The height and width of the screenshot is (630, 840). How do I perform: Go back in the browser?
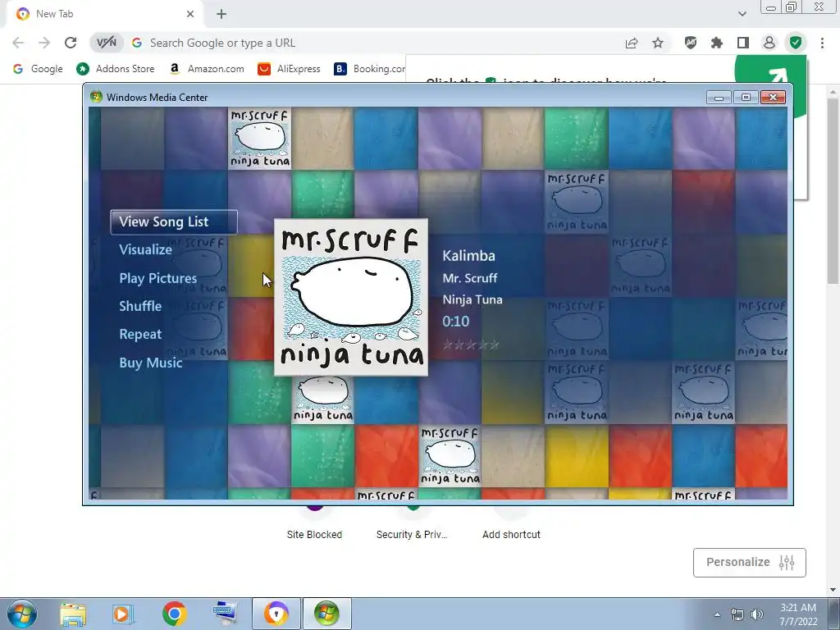pos(18,43)
